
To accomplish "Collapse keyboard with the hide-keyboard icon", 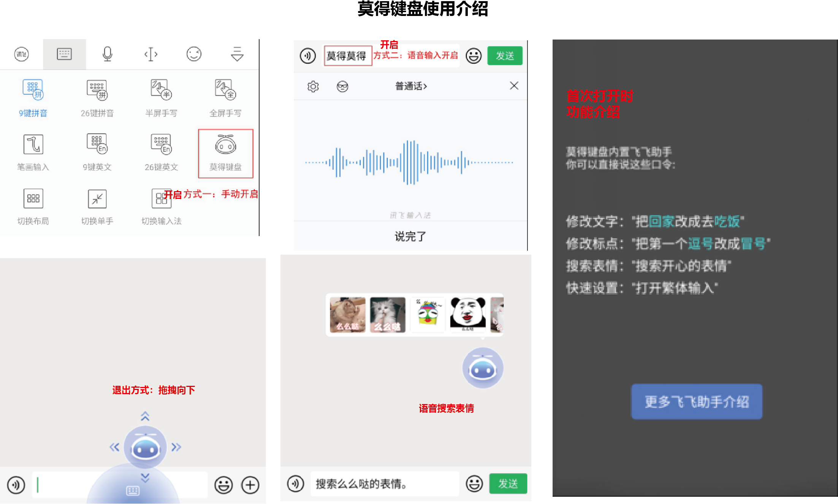I will (237, 54).
